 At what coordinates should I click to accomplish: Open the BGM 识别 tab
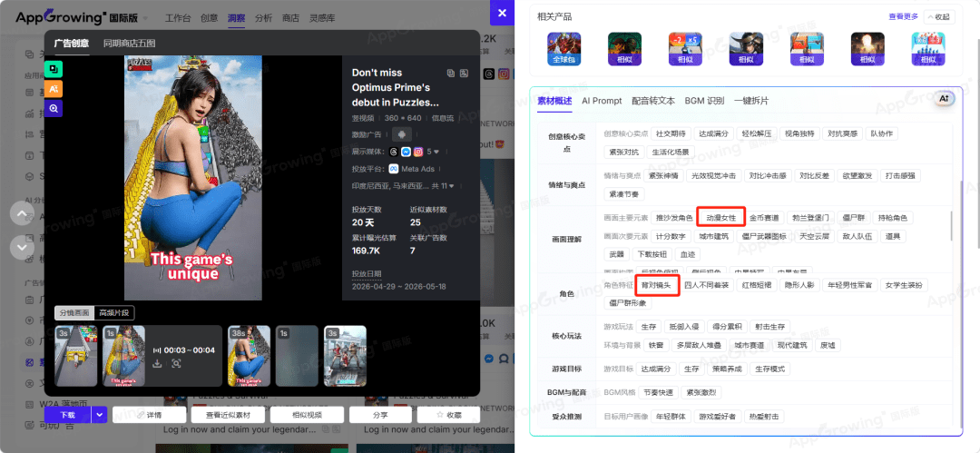point(704,101)
